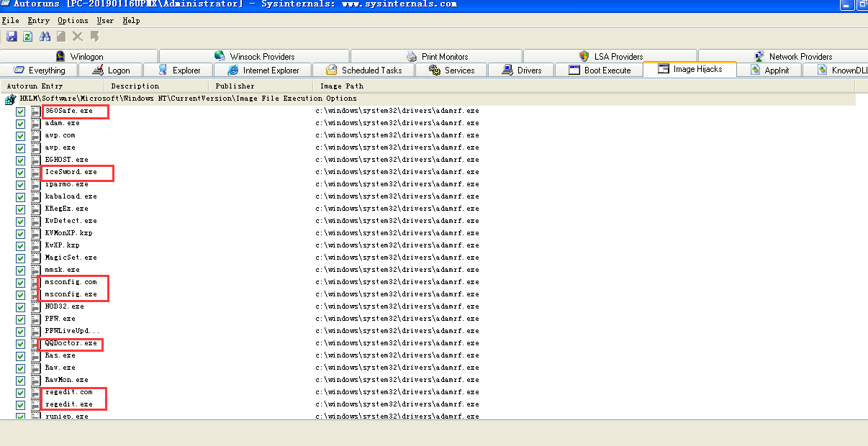
Task: Click the Refresh toolbar icon
Action: click(x=28, y=36)
